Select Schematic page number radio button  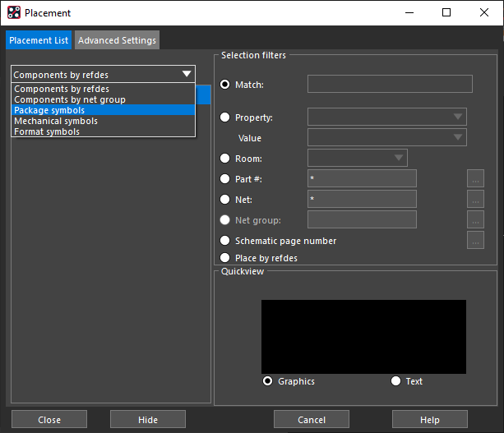tap(224, 241)
